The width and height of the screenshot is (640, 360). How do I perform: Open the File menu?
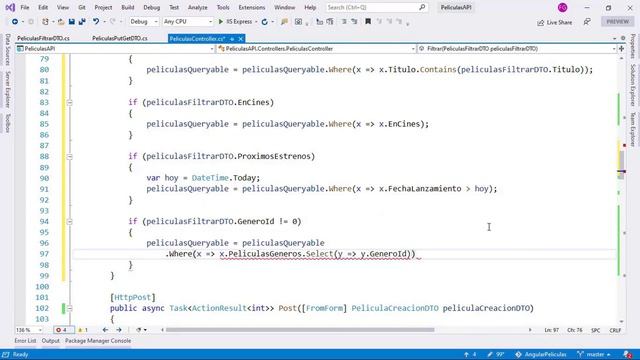24,7
